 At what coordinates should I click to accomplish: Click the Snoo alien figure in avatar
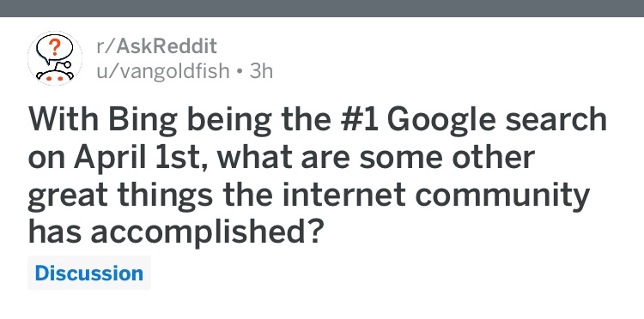(56, 74)
